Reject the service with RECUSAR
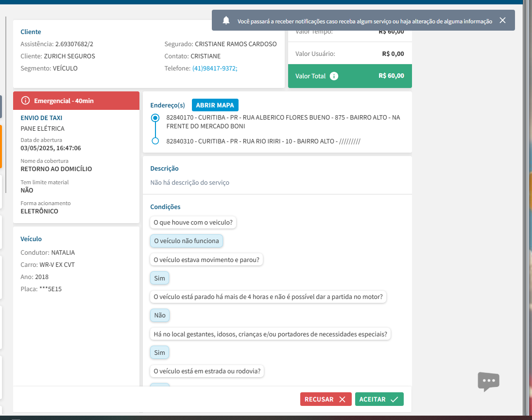This screenshot has width=532, height=420. [326, 399]
